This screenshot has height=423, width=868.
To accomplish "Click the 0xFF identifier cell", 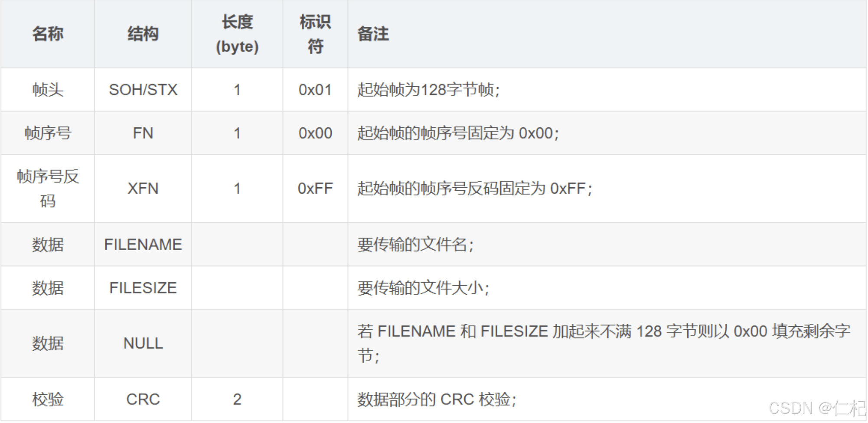I will coord(315,189).
